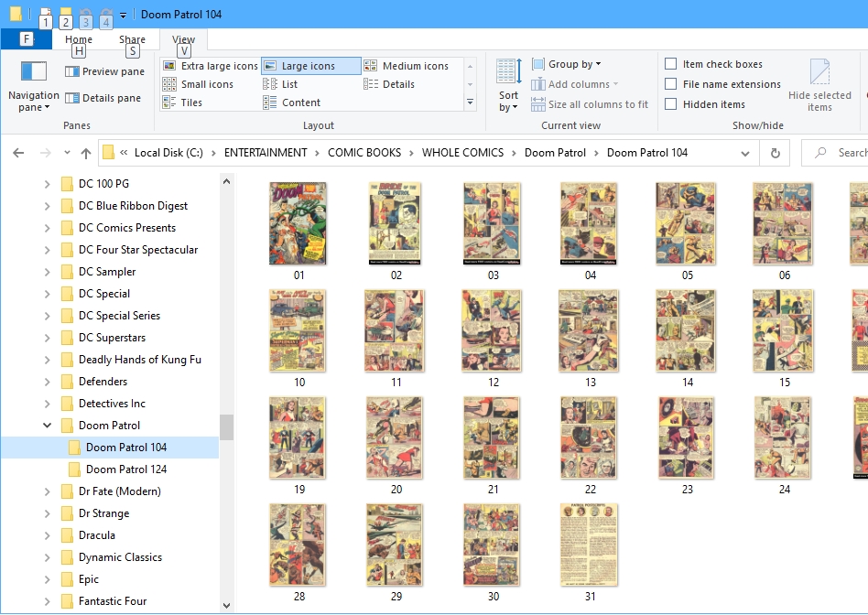Click the Quick Access Toolbar customize arrow

123,15
